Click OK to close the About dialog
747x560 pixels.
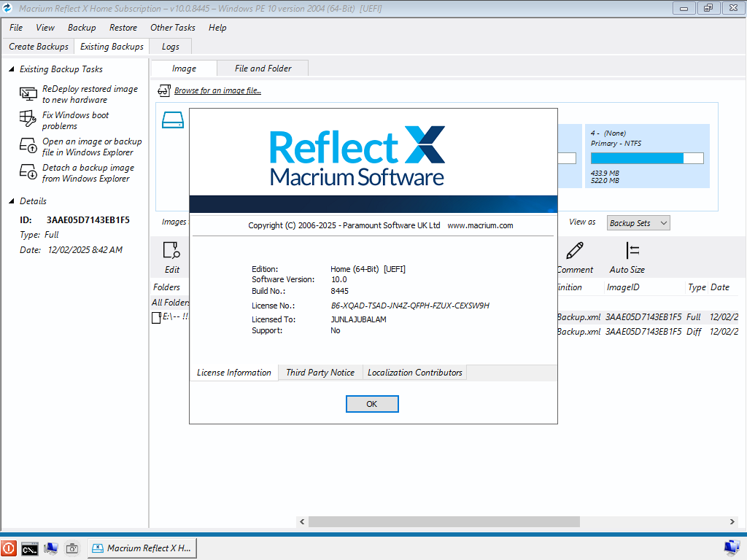[x=372, y=404]
